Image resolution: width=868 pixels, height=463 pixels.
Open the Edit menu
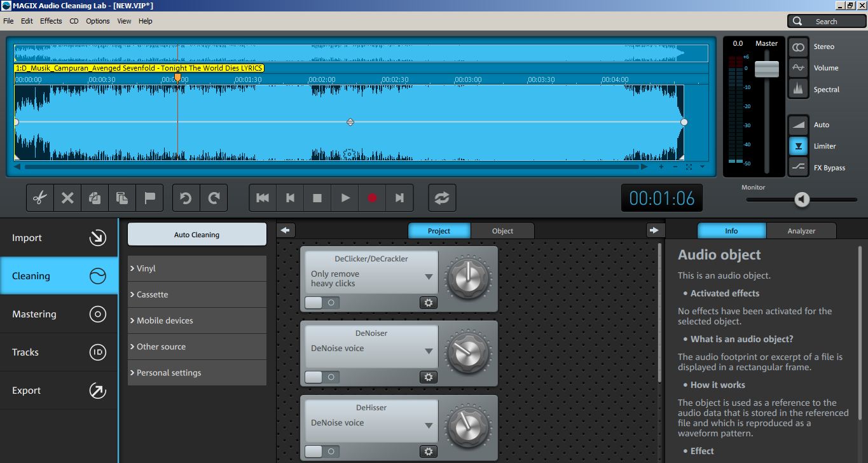[x=27, y=21]
